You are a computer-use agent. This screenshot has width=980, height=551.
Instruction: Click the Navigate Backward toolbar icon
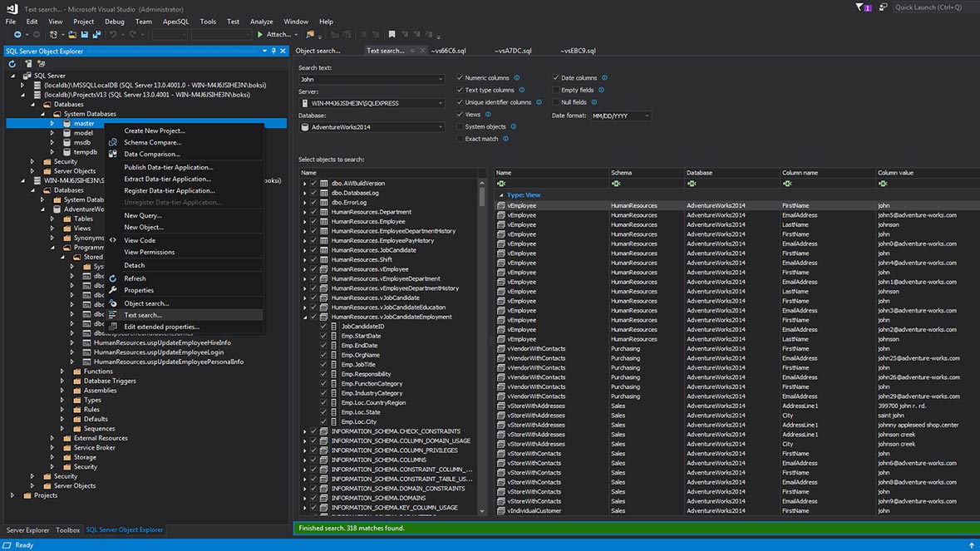coord(17,34)
